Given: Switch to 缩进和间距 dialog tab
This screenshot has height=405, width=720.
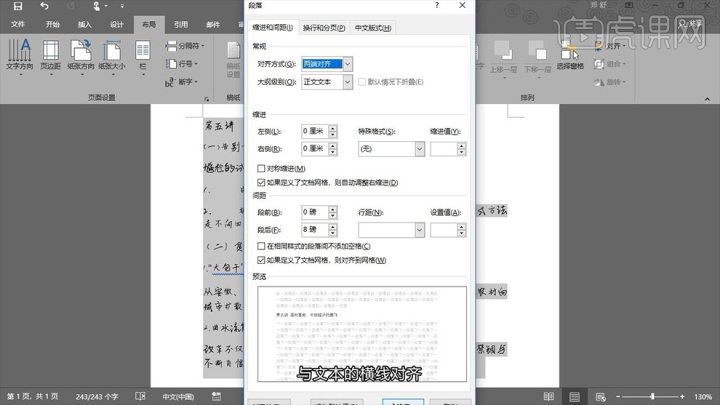Looking at the screenshot, I should (272, 28).
